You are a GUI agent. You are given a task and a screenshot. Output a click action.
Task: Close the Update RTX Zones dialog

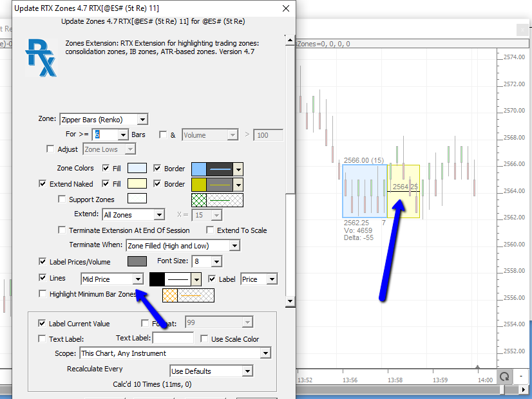point(286,8)
